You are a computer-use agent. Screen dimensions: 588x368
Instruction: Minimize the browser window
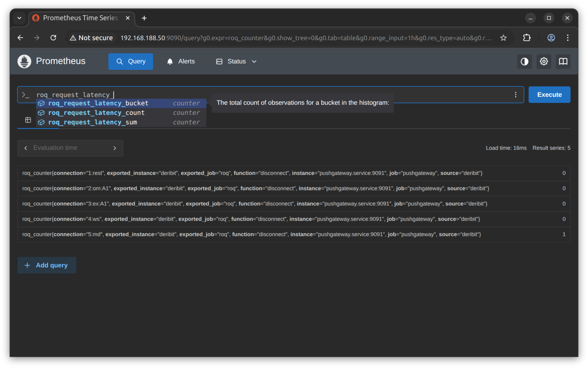pyautogui.click(x=530, y=18)
